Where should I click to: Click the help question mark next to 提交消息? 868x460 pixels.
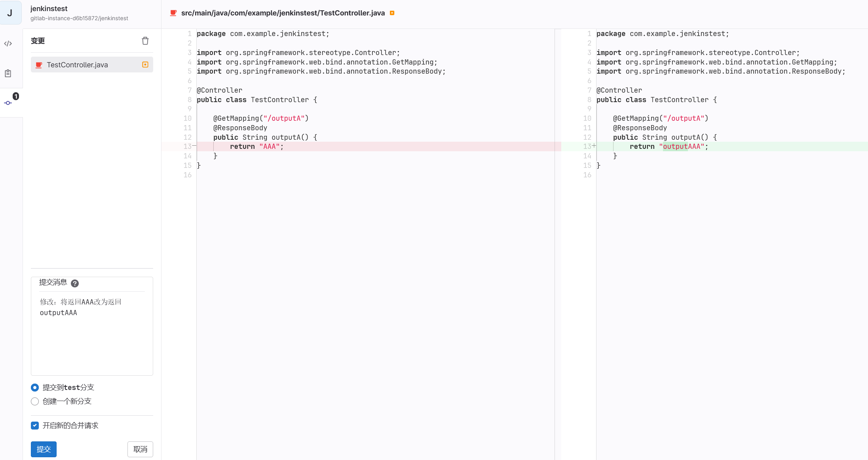[75, 283]
